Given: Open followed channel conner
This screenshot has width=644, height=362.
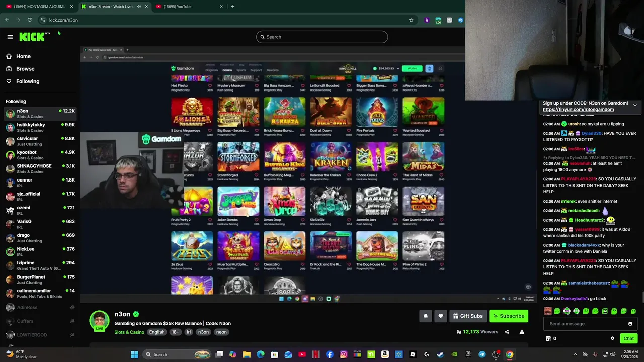Looking at the screenshot, I should (40, 183).
